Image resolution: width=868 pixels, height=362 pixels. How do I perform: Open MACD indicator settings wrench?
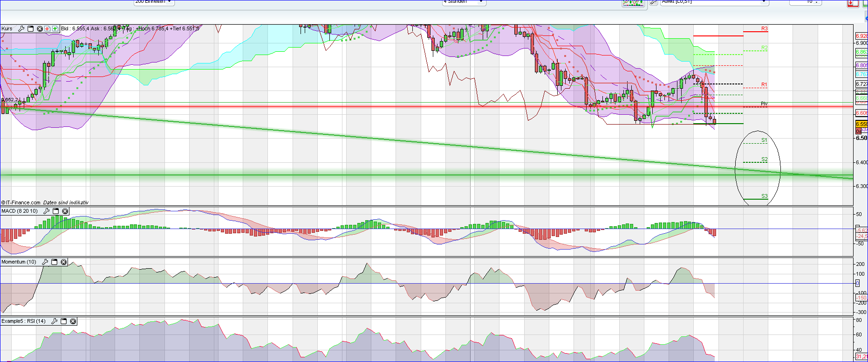46,211
